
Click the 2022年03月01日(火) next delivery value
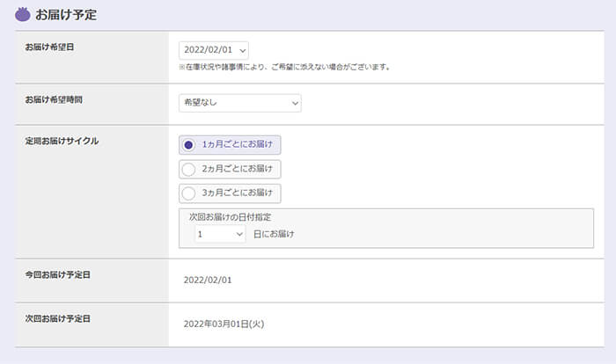click(x=224, y=324)
